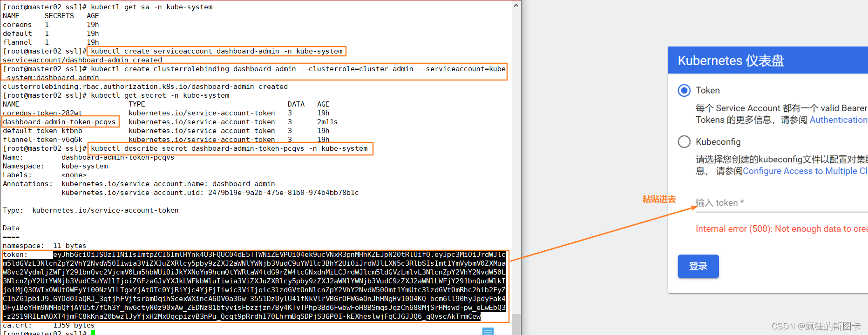Click the coredns-token-282wt secret name
The height and width of the screenshot is (335, 868).
coord(42,113)
